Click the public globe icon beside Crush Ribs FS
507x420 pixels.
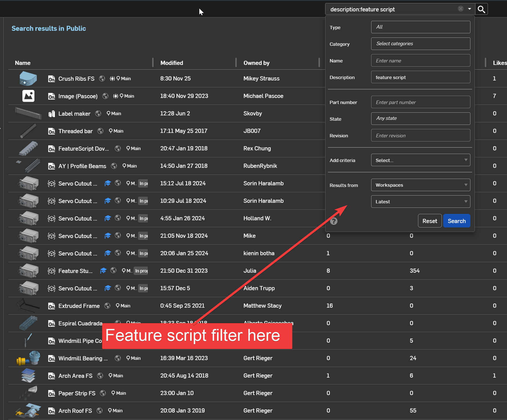coord(102,79)
